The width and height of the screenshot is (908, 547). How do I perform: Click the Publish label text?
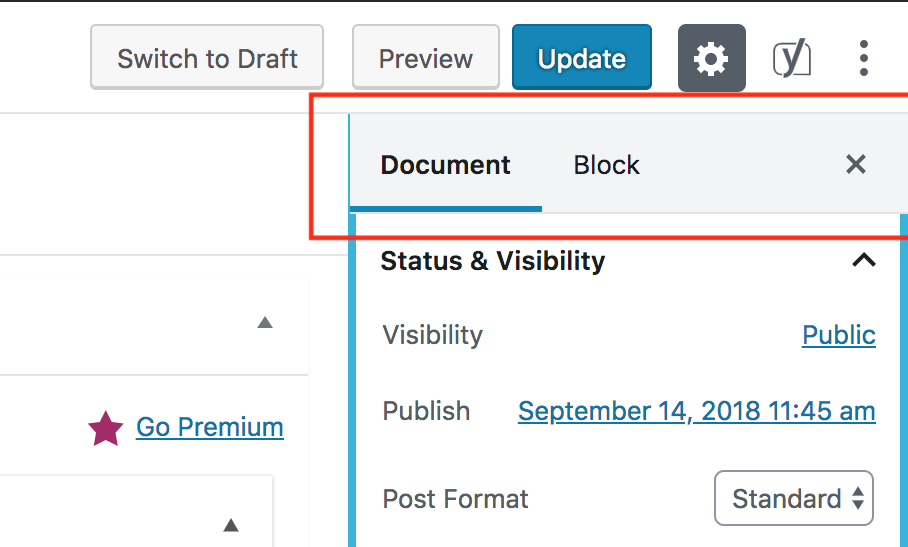point(426,411)
